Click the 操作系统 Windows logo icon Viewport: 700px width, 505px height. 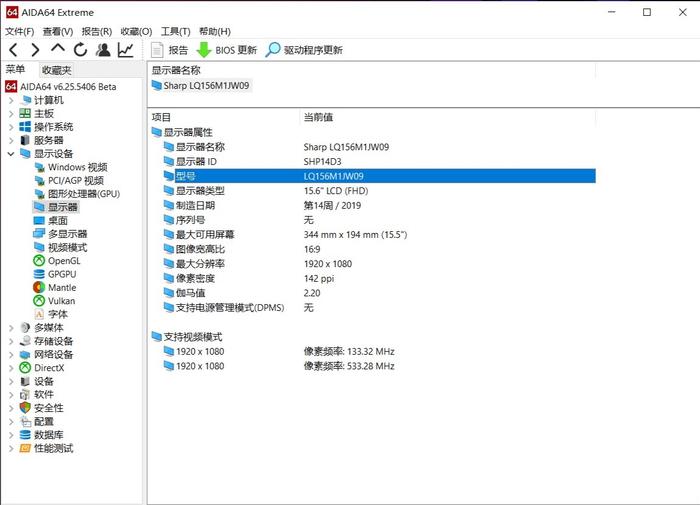[25, 127]
